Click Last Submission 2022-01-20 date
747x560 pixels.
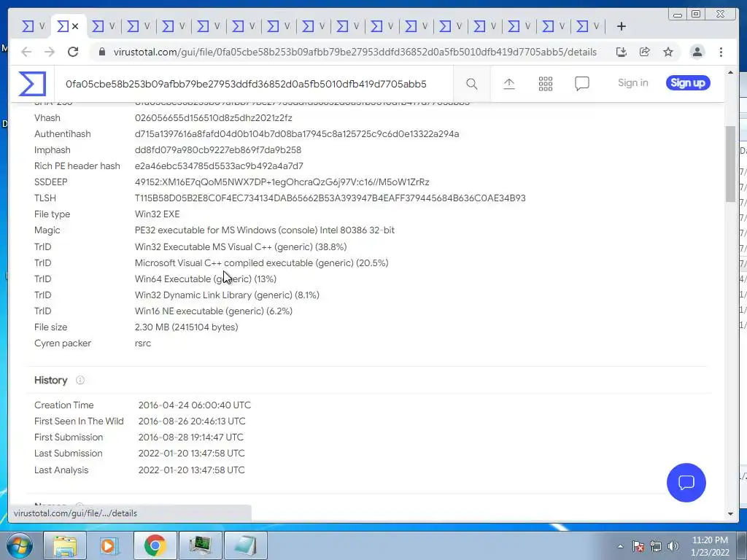pyautogui.click(x=192, y=454)
